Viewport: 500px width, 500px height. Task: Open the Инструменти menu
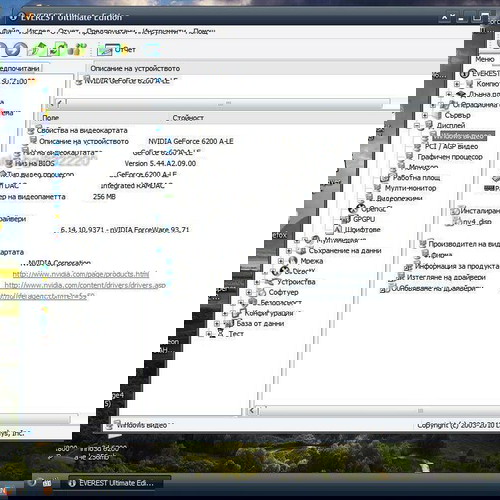tap(164, 32)
